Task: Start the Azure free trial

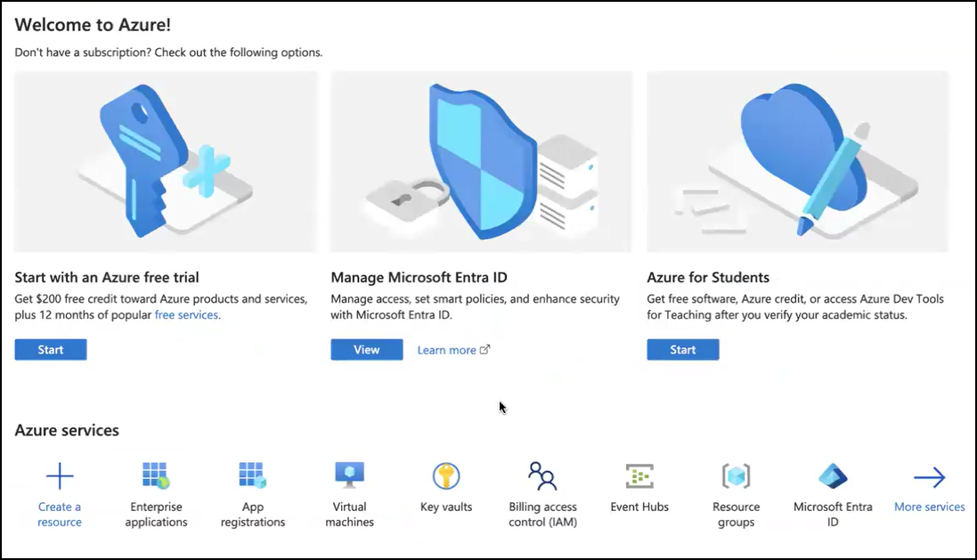Action: coord(51,350)
